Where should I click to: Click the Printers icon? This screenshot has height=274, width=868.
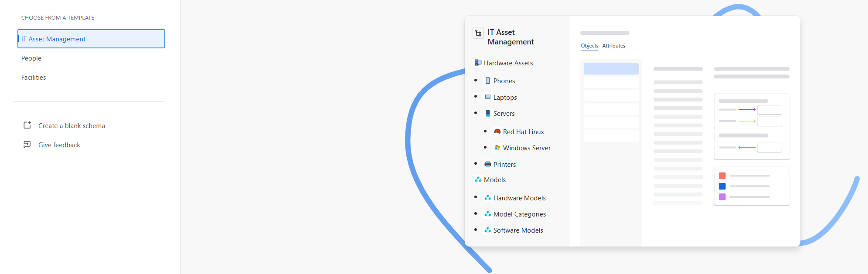(x=488, y=164)
